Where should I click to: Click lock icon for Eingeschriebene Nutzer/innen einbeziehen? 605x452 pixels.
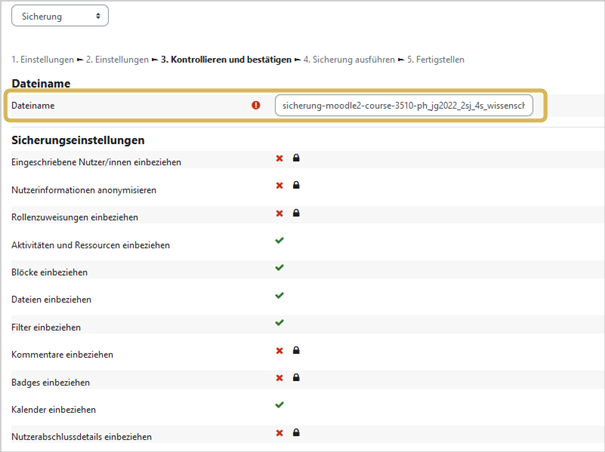click(296, 158)
